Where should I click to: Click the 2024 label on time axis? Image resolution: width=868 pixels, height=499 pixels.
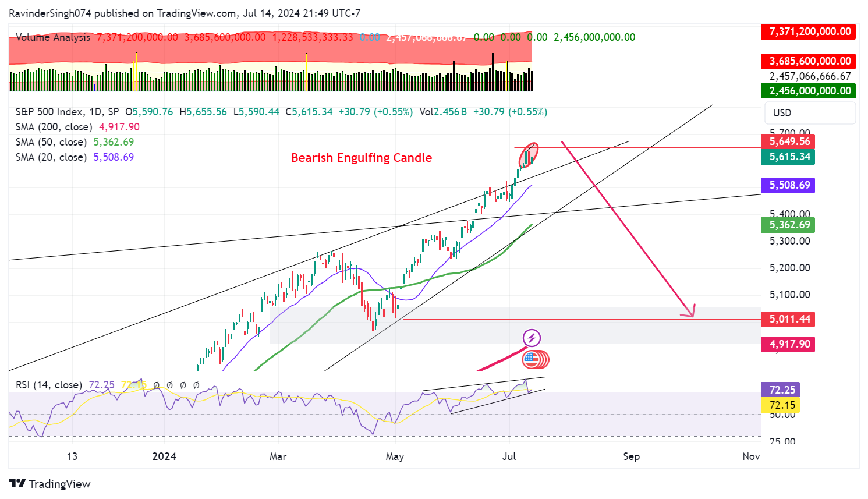[x=164, y=456]
